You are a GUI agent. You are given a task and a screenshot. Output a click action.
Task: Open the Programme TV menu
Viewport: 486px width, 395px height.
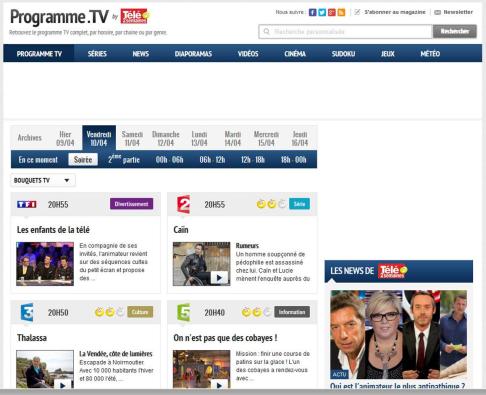(x=39, y=54)
